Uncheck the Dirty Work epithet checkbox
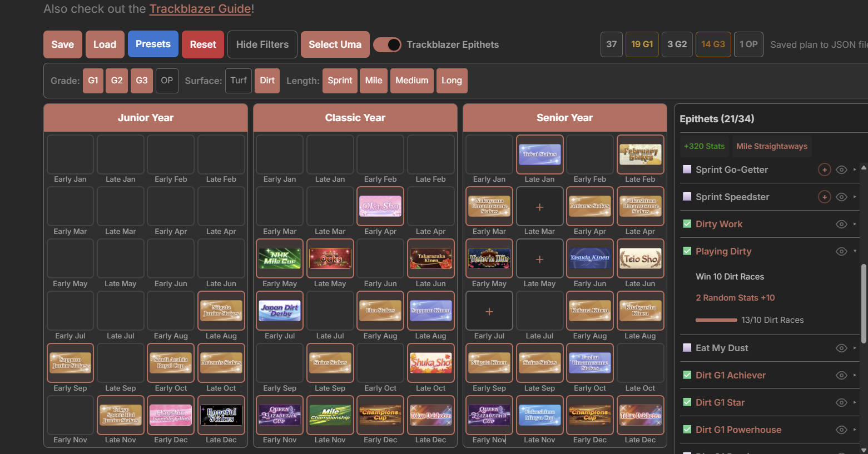 [x=687, y=224]
